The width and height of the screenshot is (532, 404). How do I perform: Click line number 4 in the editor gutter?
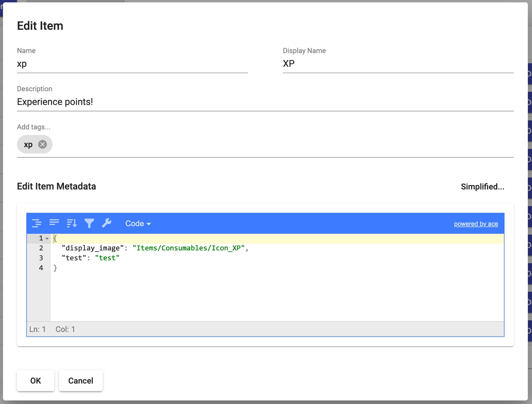coord(41,268)
